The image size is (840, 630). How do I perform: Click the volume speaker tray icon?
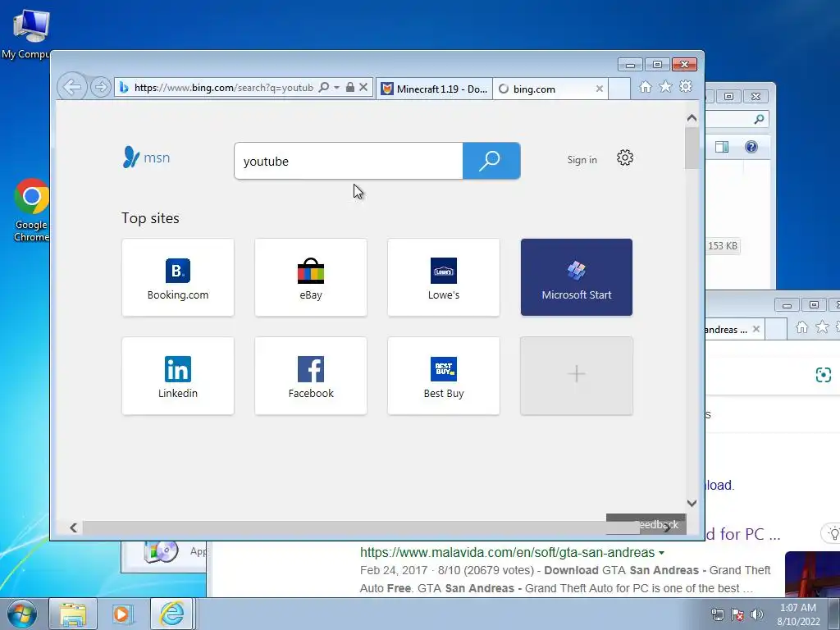point(757,614)
